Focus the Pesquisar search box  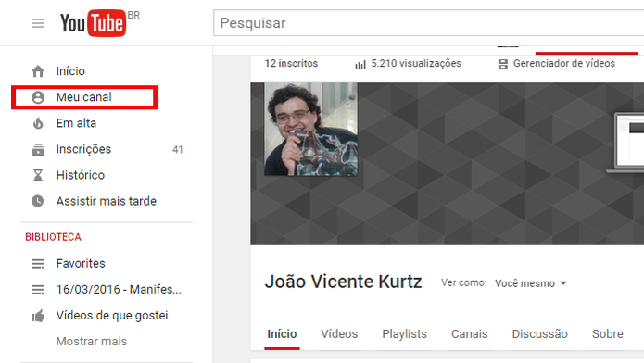pyautogui.click(x=428, y=23)
